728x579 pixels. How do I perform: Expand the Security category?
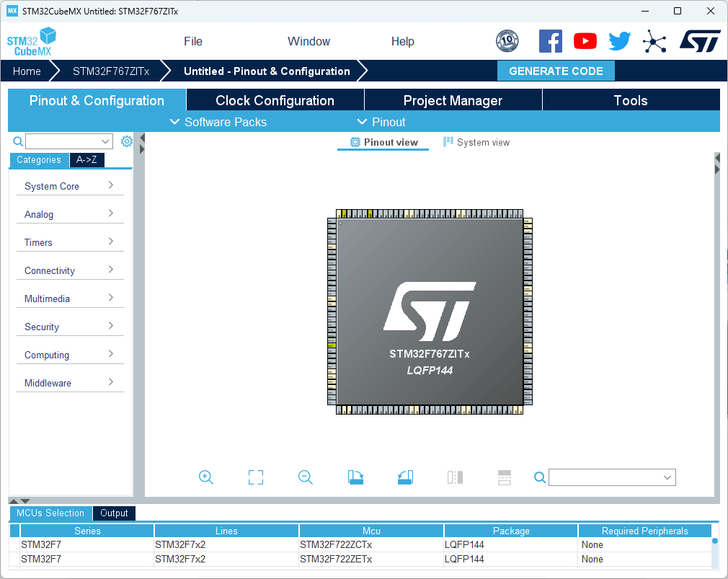tap(70, 327)
